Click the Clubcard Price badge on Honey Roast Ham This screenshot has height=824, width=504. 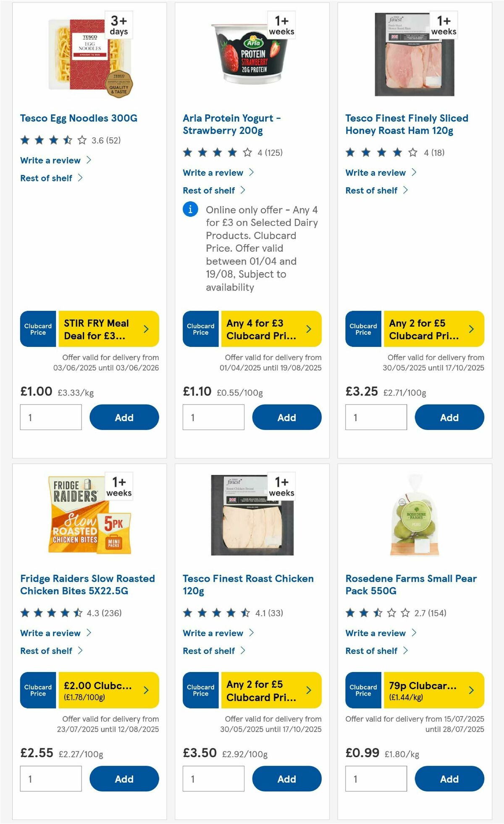pyautogui.click(x=363, y=329)
